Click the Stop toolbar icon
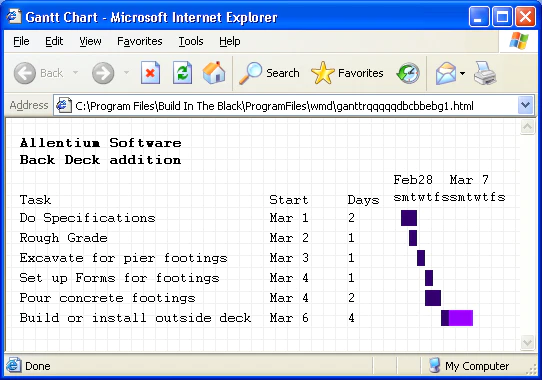Image resolution: width=542 pixels, height=380 pixels. (150, 73)
